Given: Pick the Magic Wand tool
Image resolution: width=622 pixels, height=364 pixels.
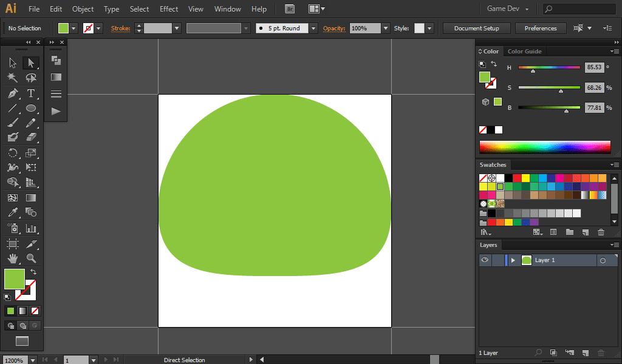Looking at the screenshot, I should (12, 78).
